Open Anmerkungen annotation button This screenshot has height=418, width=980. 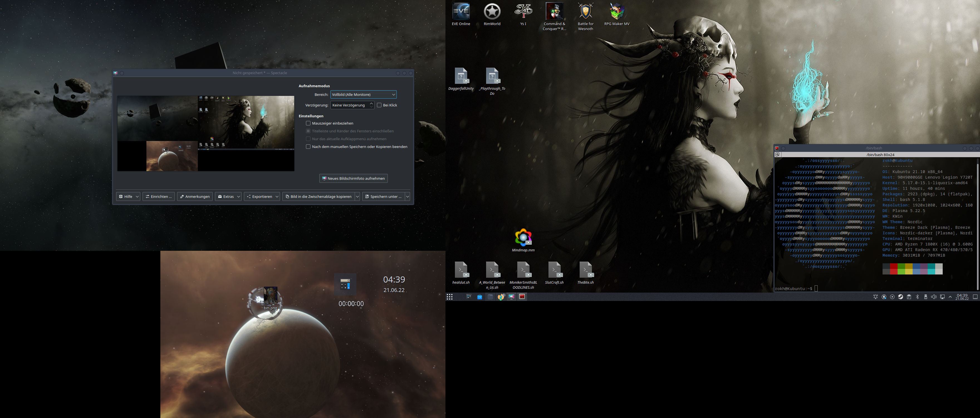(x=195, y=196)
